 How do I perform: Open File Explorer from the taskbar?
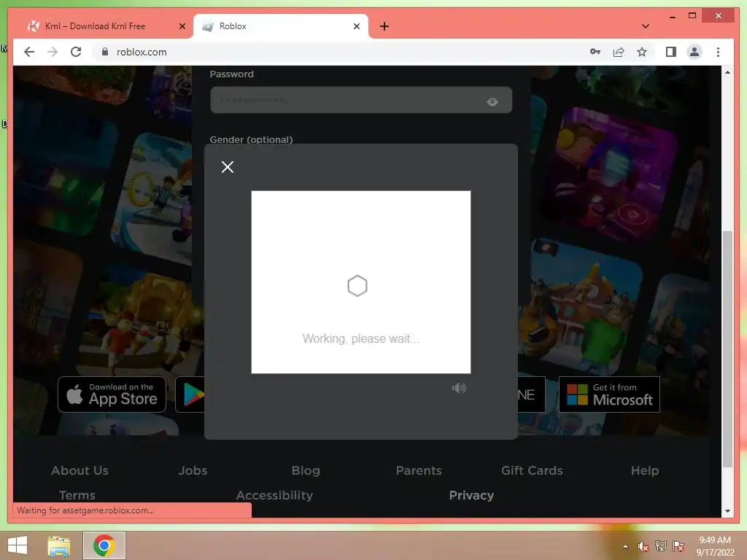click(59, 545)
